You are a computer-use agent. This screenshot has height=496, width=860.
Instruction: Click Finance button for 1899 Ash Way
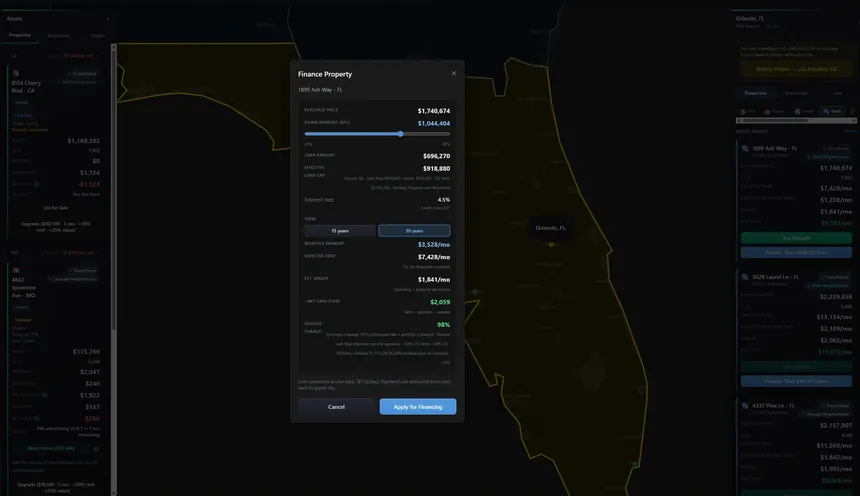796,253
